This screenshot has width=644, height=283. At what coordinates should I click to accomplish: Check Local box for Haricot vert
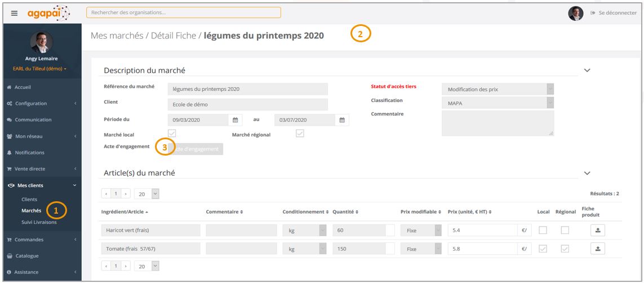(543, 231)
